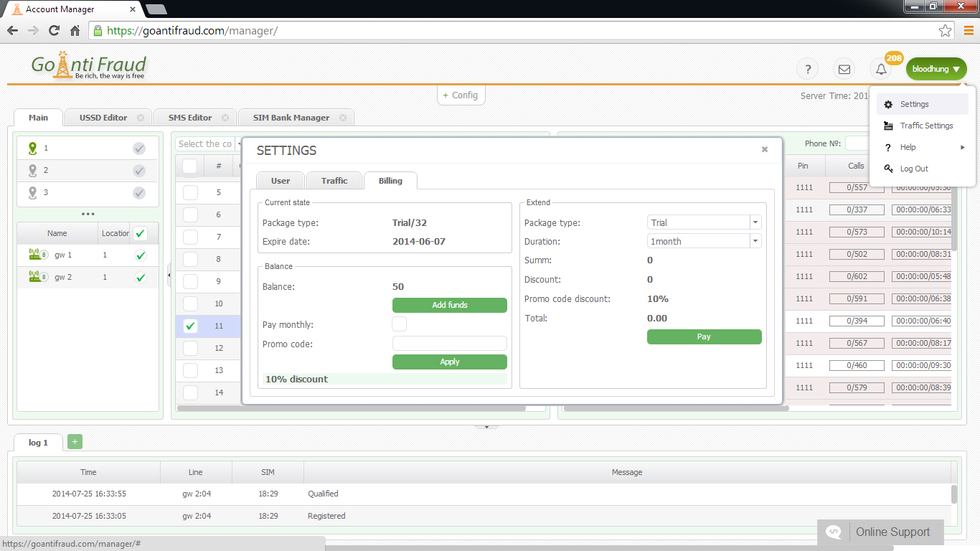Click the green plus to add a log tab
This screenshot has height=551, width=980.
tap(75, 442)
